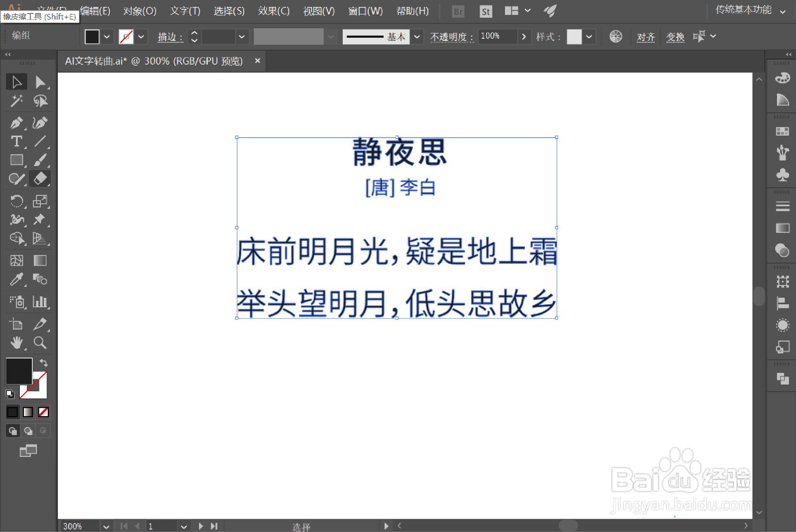Select the Gradient tool

pos(40,261)
